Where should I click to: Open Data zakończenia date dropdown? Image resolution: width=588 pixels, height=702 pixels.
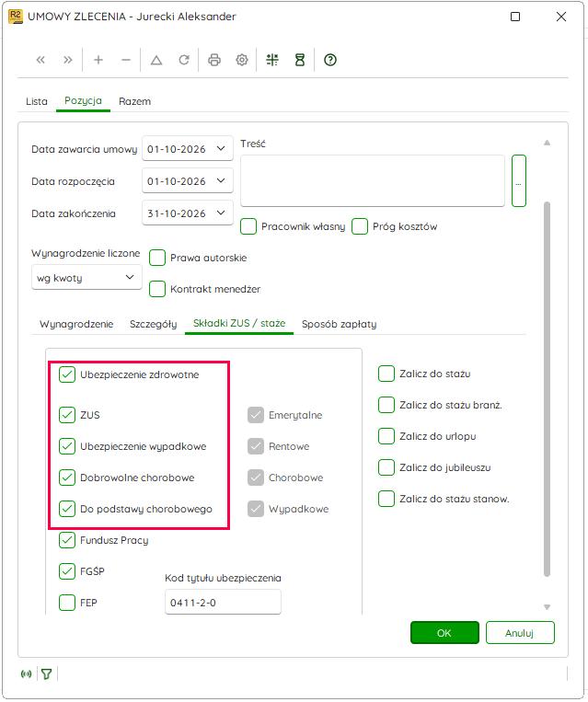[221, 213]
